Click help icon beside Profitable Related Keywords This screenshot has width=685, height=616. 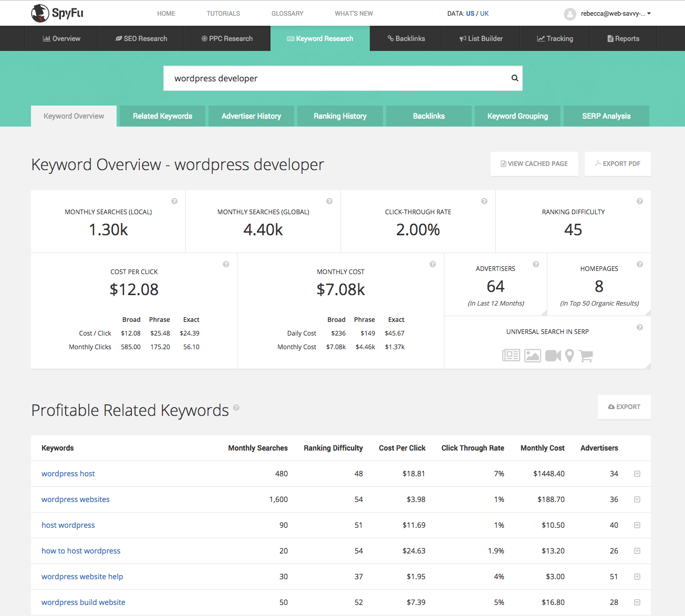[236, 408]
